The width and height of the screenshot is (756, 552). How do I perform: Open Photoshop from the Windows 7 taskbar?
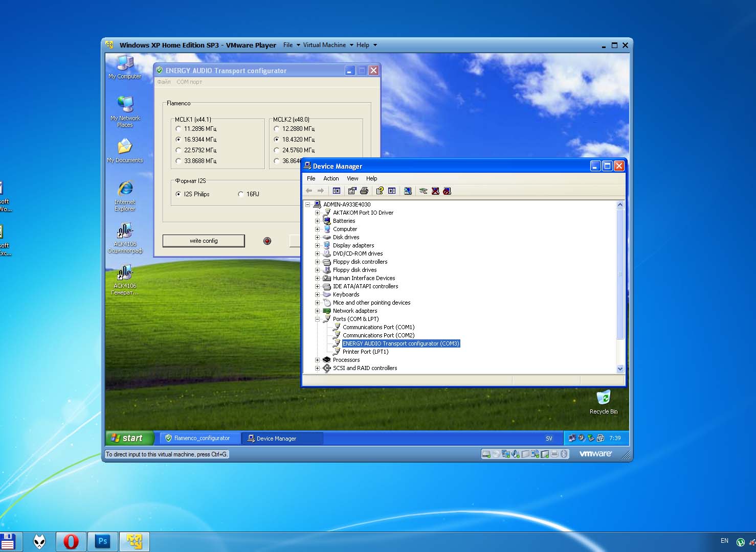click(103, 541)
